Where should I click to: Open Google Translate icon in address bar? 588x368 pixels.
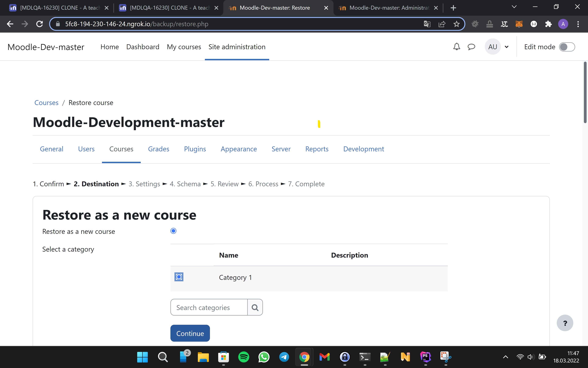tap(427, 24)
